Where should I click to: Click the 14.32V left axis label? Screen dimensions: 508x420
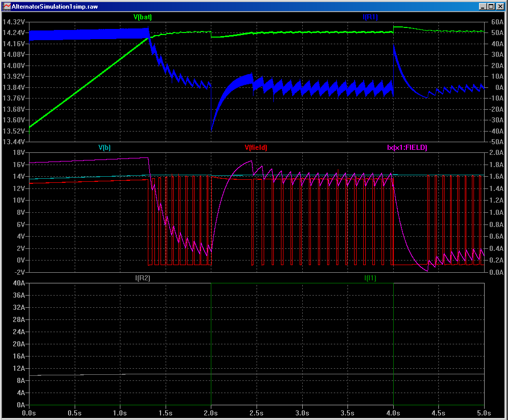click(x=14, y=22)
